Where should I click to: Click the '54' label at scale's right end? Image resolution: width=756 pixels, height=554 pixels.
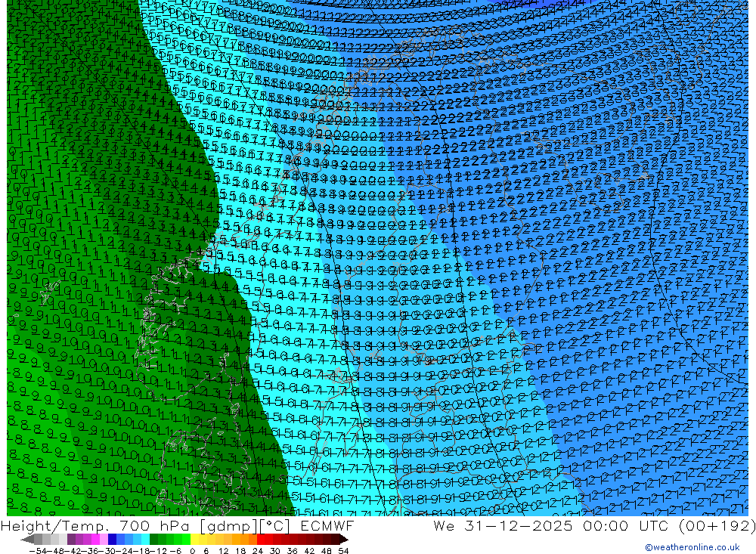(343, 551)
